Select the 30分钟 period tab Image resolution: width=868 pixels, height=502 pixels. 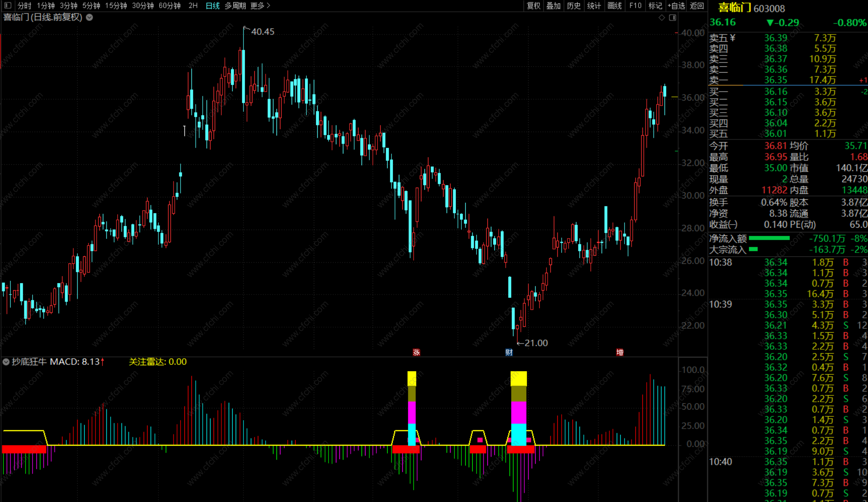pos(143,5)
